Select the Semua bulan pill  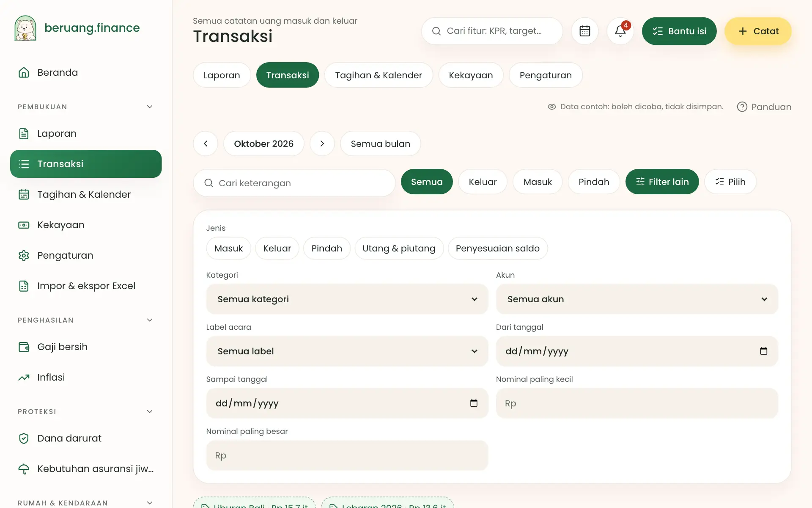pyautogui.click(x=380, y=144)
